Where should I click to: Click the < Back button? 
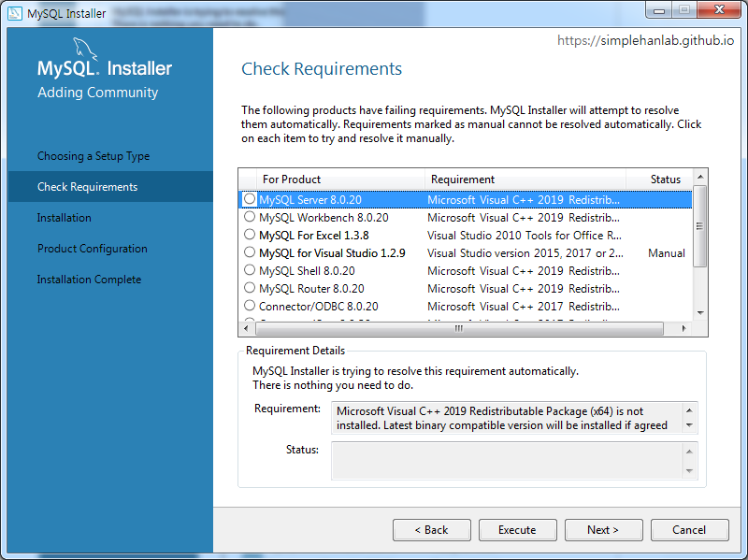[432, 530]
